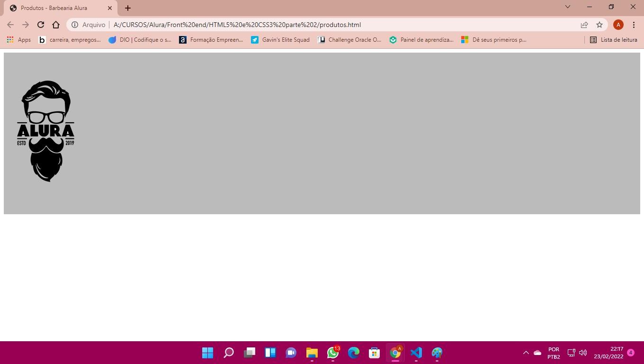644x364 pixels.
Task: Open the Dê seus primeiros p... bookmark
Action: [x=494, y=40]
